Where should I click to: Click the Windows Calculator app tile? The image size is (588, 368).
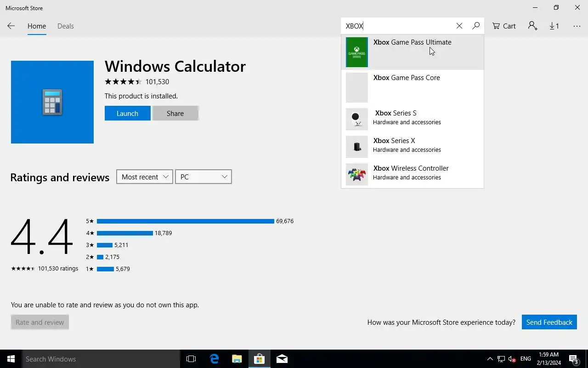(x=52, y=102)
